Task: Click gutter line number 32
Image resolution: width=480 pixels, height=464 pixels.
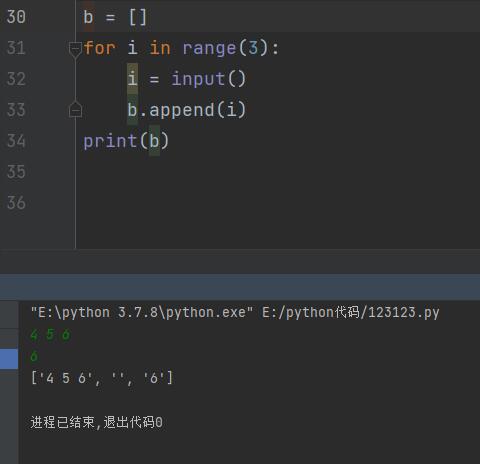Action: pos(16,79)
